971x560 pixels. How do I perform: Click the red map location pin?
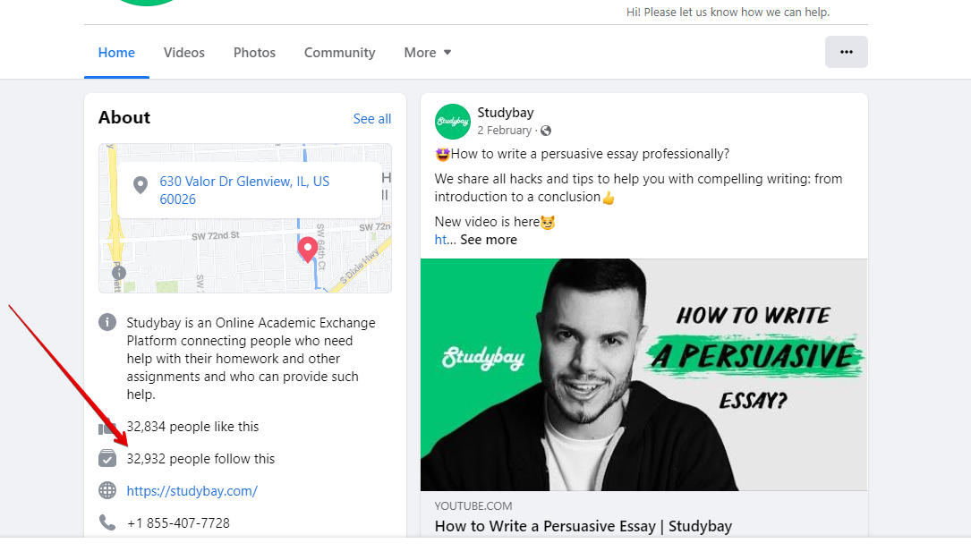click(x=308, y=250)
